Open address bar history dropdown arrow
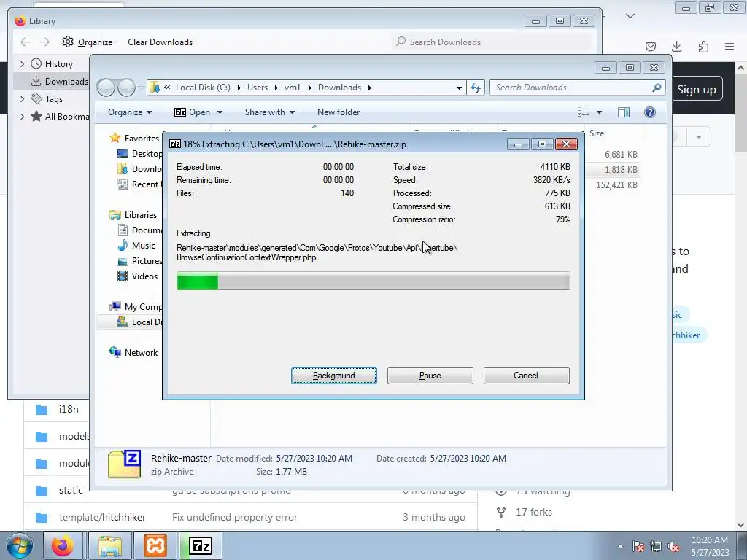This screenshot has width=747, height=560. 459,87
